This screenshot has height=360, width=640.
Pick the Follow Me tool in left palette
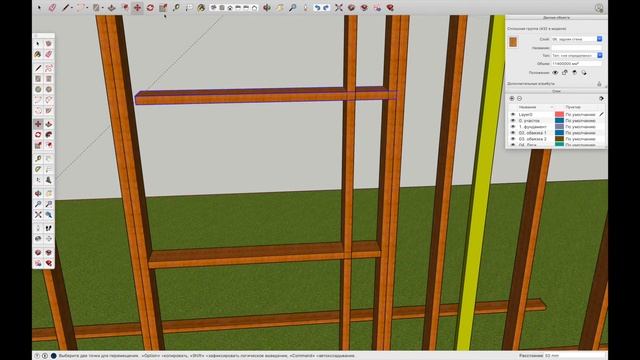click(x=49, y=135)
